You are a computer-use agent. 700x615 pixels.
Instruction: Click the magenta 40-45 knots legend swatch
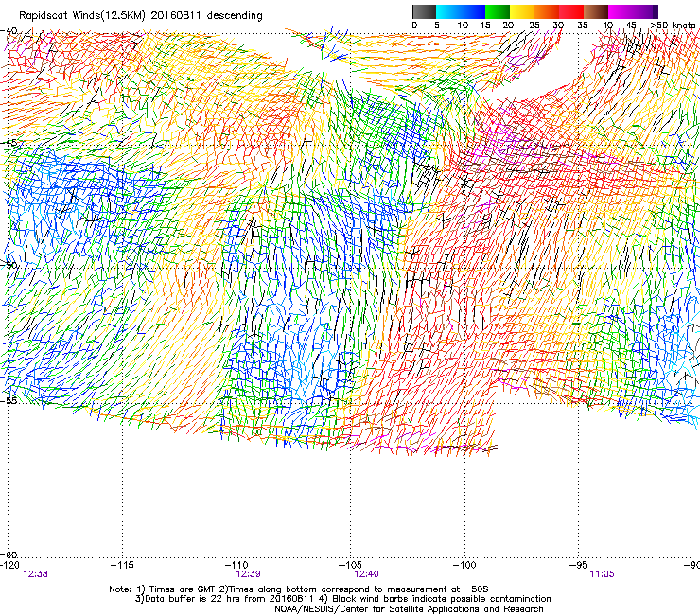point(621,11)
